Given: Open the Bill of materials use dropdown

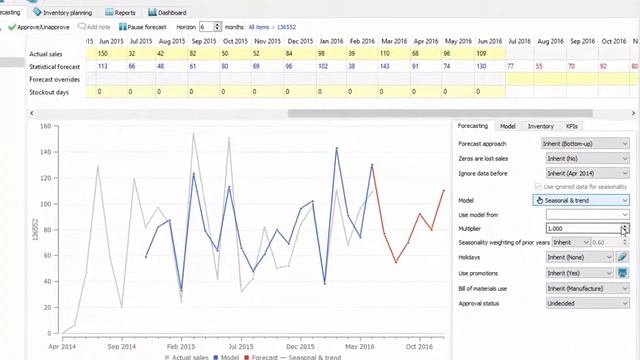Looking at the screenshot, I should tap(587, 289).
